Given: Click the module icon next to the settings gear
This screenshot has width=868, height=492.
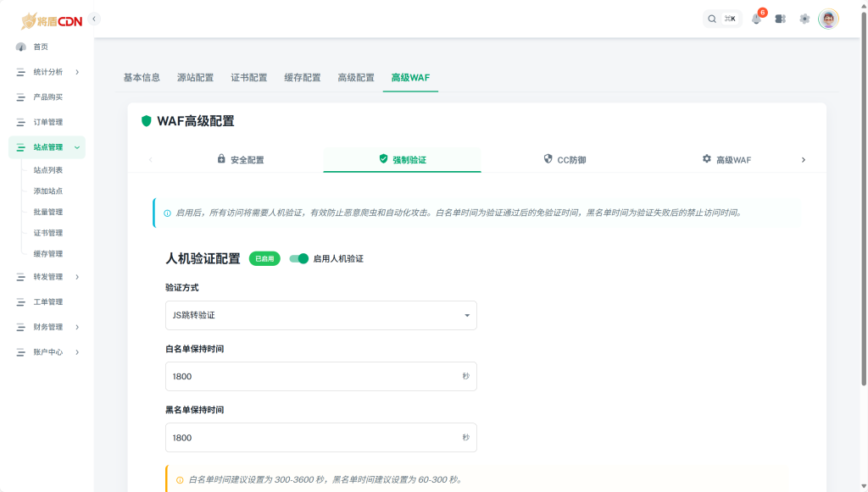Looking at the screenshot, I should point(781,19).
